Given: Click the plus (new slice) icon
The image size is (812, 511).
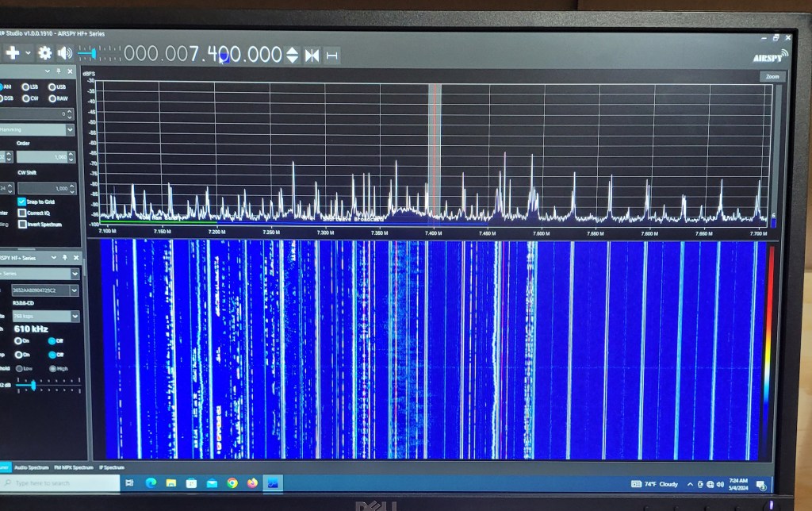Looking at the screenshot, I should point(13,53).
